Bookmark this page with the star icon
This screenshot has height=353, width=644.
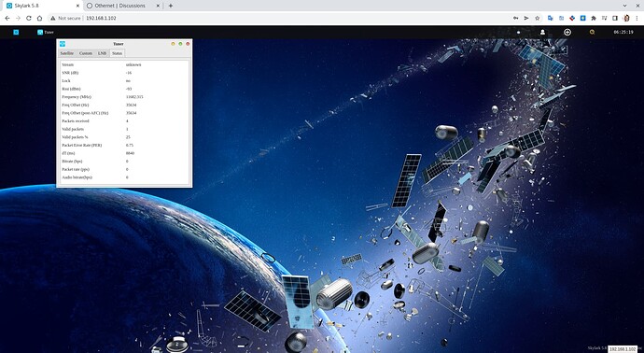coord(538,18)
